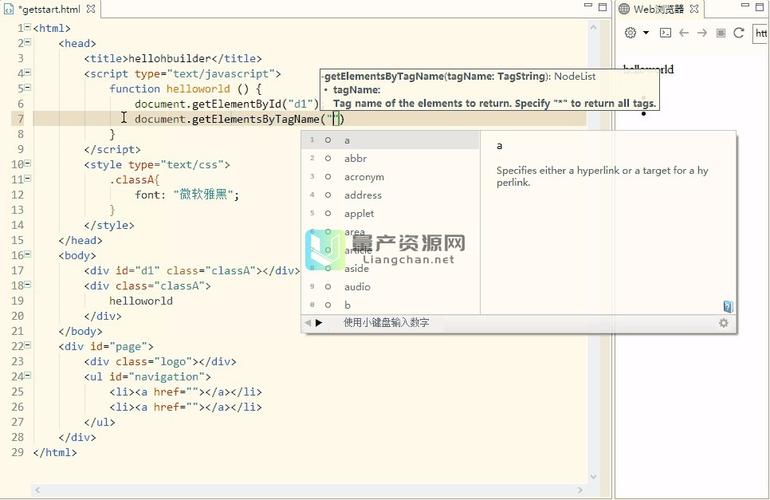Image resolution: width=770 pixels, height=500 pixels.
Task: Close the getstart.html tab
Action: [x=91, y=9]
